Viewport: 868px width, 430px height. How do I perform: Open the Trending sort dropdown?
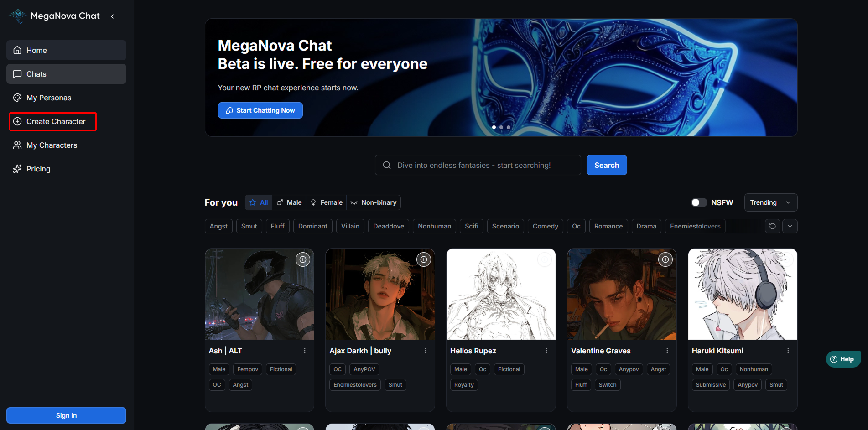[x=770, y=202]
